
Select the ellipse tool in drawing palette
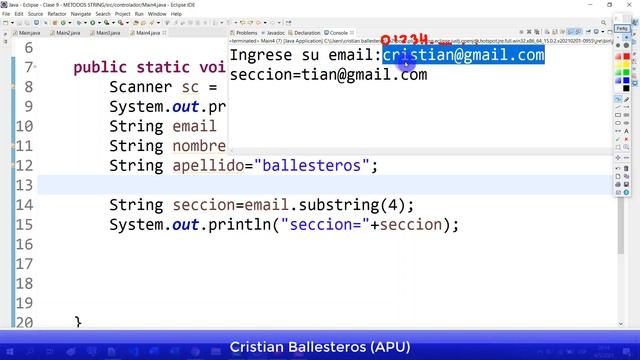point(618,123)
